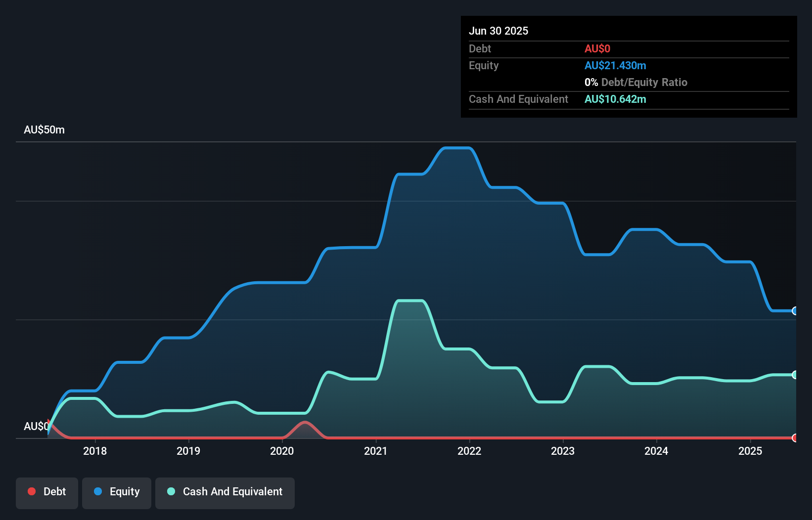
Task: Select the 2025 axis label
Action: pos(750,451)
